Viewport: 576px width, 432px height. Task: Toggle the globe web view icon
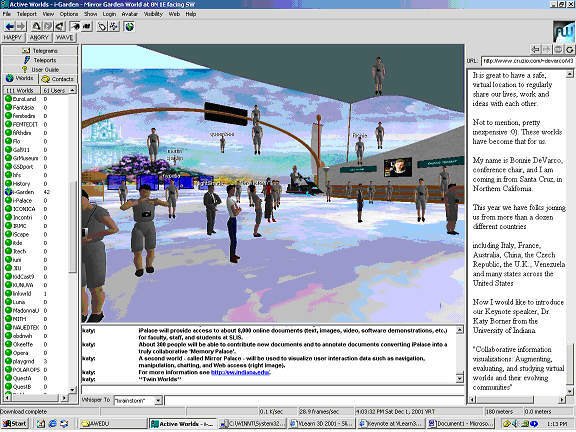point(129,26)
